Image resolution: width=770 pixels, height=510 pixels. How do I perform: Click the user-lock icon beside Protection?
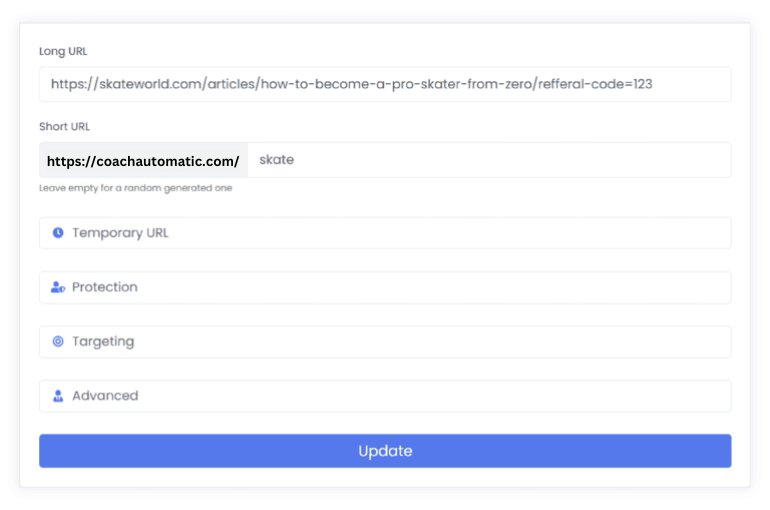coord(58,288)
